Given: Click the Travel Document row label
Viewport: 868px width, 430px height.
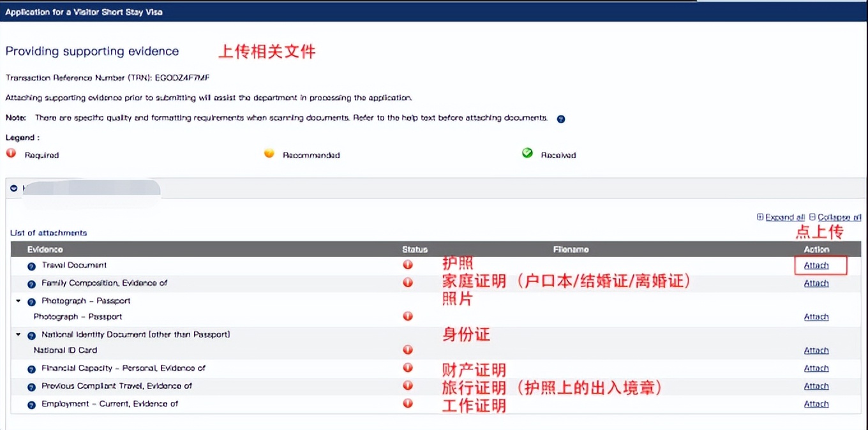Looking at the screenshot, I should [x=74, y=265].
